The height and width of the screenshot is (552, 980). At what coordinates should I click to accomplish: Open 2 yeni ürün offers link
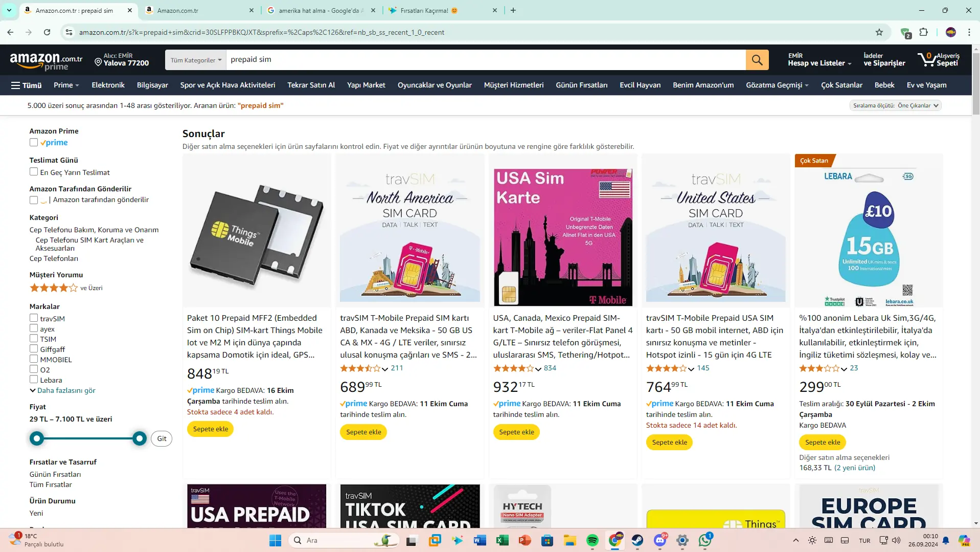pyautogui.click(x=855, y=468)
